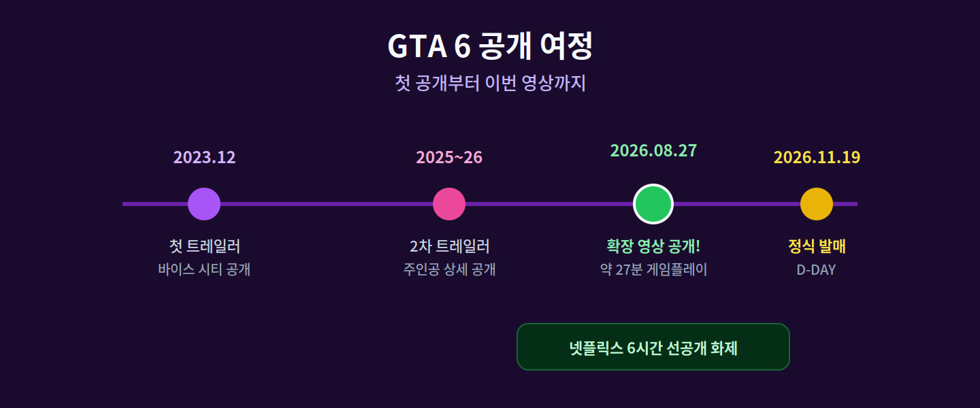This screenshot has height=408, width=980.
Task: Click the green 2026.08.27 timeline node
Action: pos(653,204)
